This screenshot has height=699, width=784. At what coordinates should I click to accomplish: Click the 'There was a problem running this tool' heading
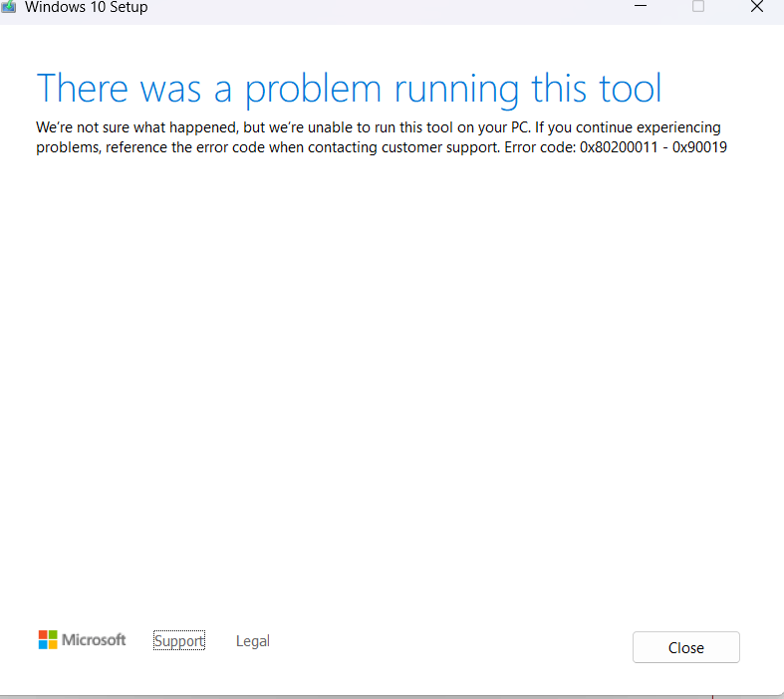(x=349, y=89)
